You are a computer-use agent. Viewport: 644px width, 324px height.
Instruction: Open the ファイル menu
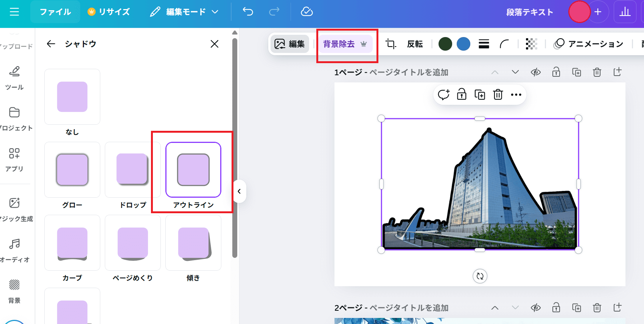pos(55,12)
